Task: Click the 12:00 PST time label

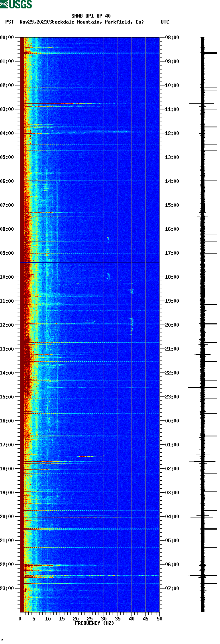Action: (x=7, y=325)
